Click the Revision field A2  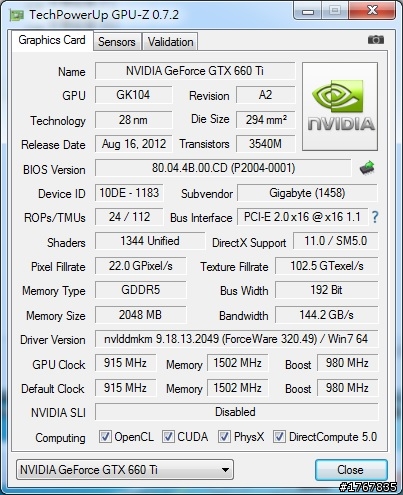pyautogui.click(x=266, y=95)
